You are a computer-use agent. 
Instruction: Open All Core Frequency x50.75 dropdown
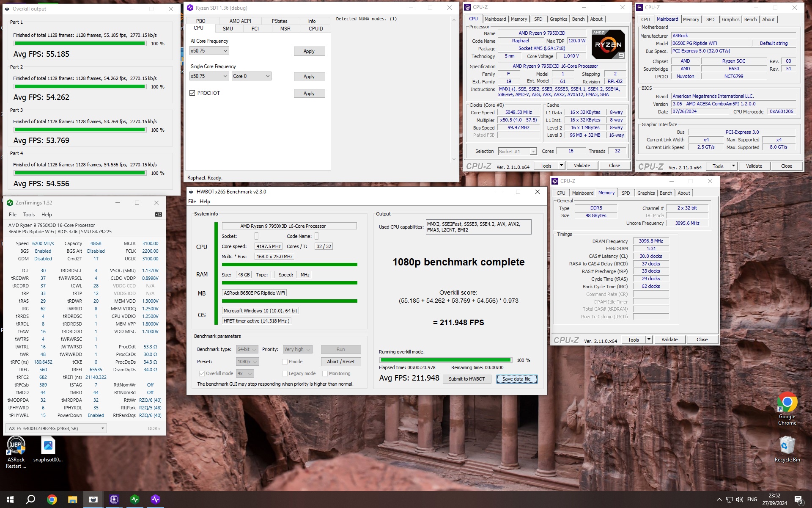coord(209,51)
